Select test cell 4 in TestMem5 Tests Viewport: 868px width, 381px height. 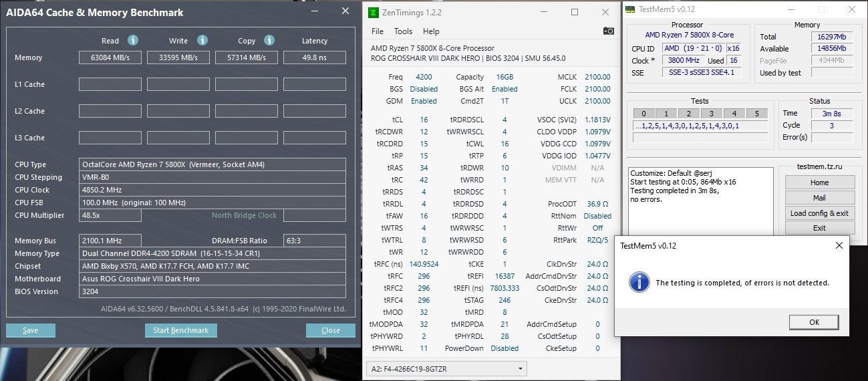point(734,114)
